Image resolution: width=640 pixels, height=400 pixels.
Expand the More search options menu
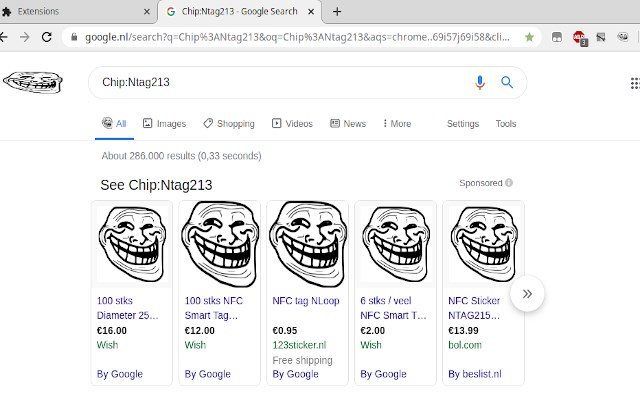pos(397,124)
